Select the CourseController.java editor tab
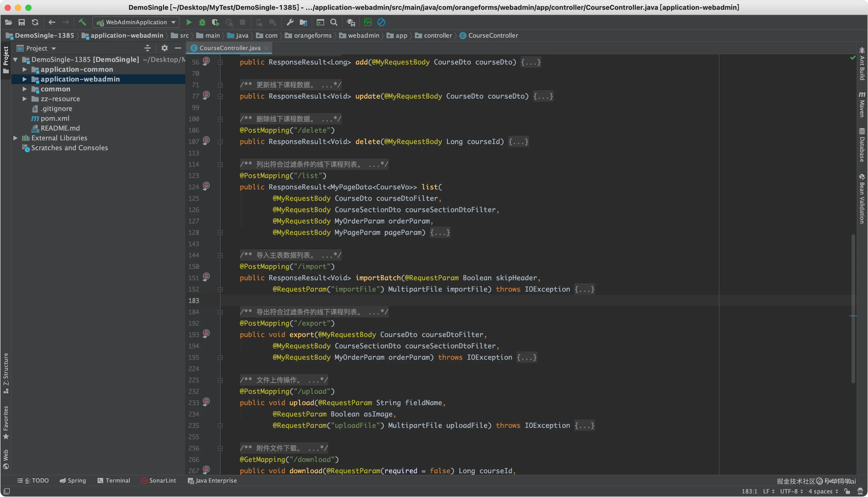 [x=229, y=48]
